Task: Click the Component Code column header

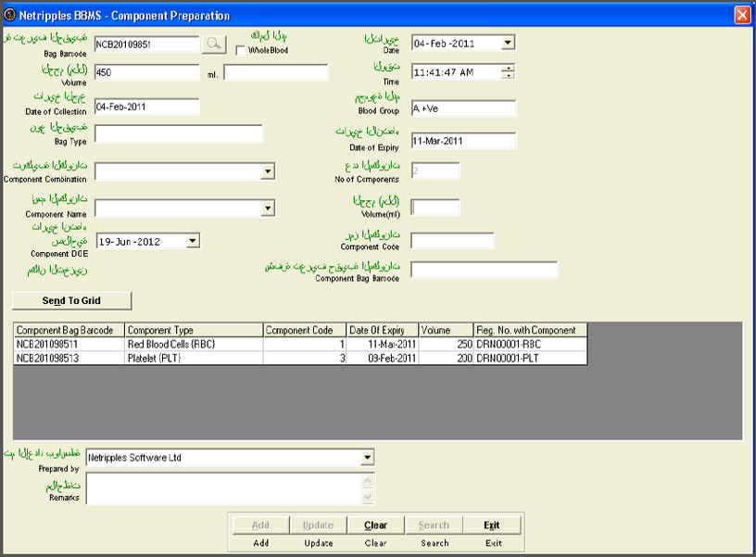Action: pyautogui.click(x=305, y=330)
